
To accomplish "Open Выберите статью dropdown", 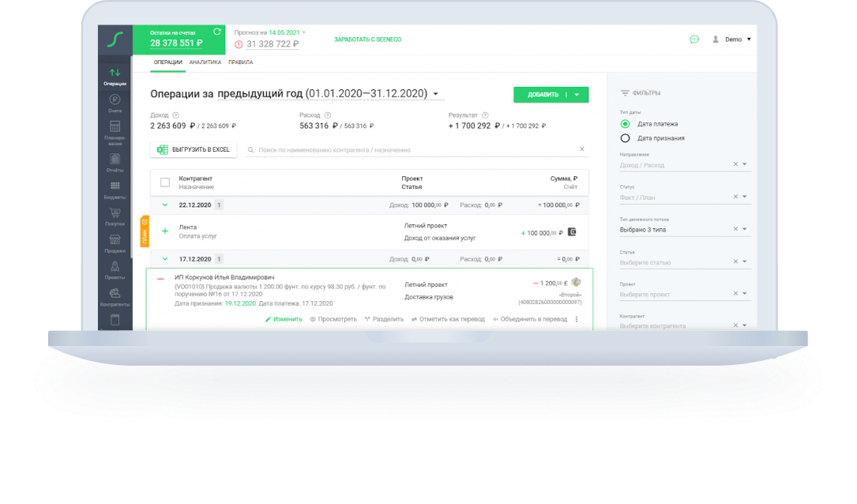I will point(744,261).
